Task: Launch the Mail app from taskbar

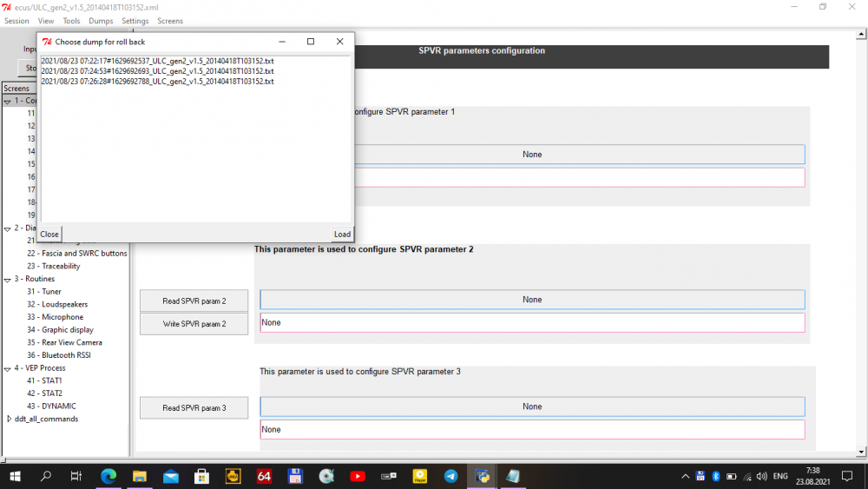Action: click(170, 476)
